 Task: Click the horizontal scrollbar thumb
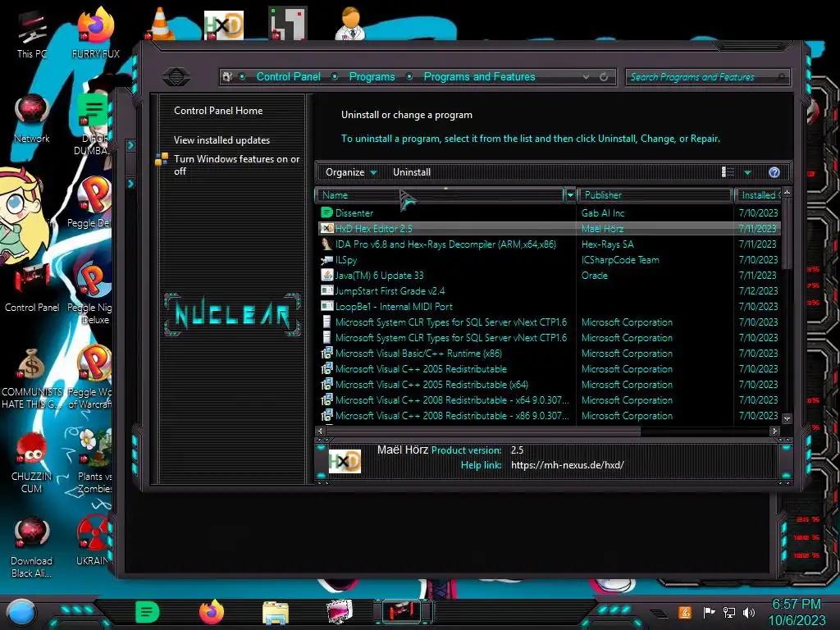(x=483, y=431)
